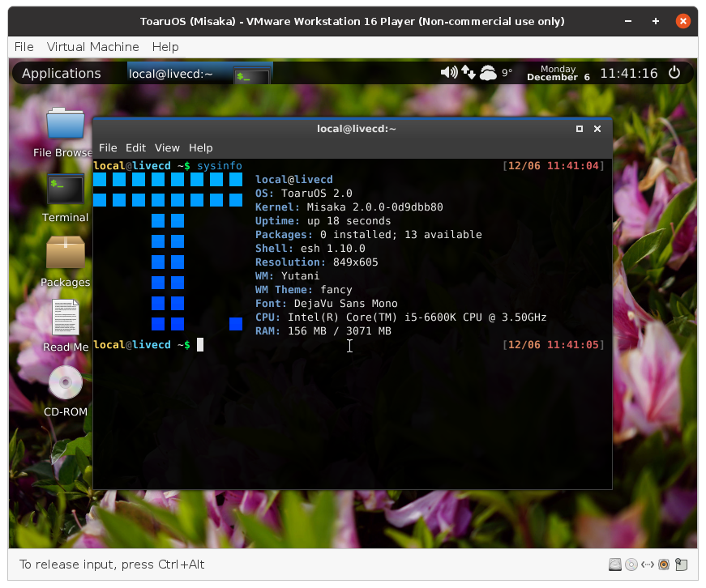Maximize the local@livecd terminal window

[580, 129]
